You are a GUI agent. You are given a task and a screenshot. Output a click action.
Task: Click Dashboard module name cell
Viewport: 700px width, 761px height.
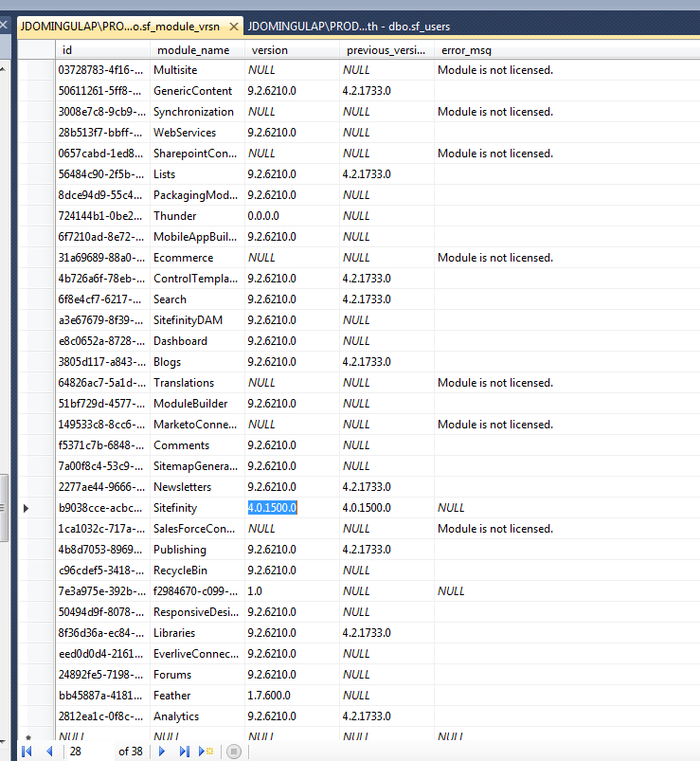pyautogui.click(x=197, y=341)
